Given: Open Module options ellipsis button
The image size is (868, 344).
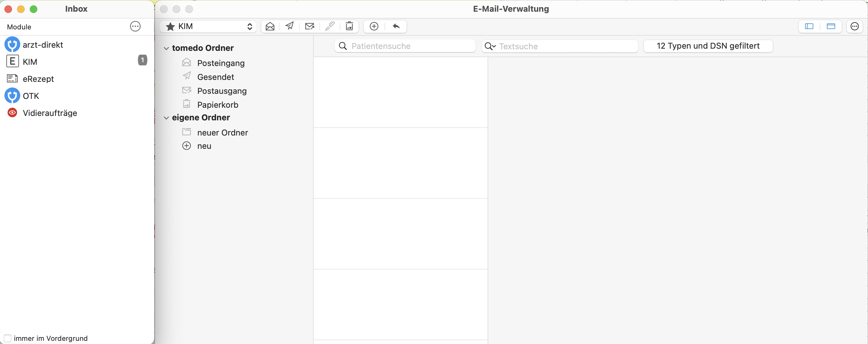Looking at the screenshot, I should coord(135,26).
